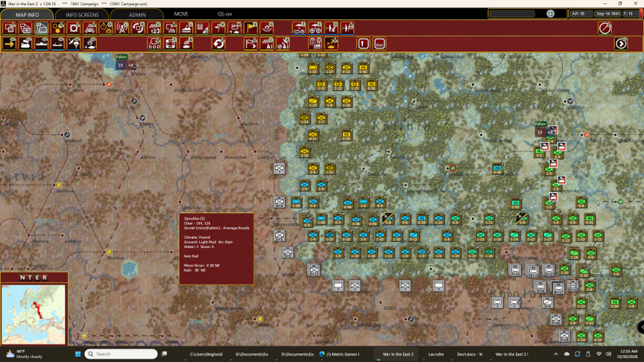The width and height of the screenshot is (644, 362).
Task: Open the Launcher taskbar item
Action: tap(436, 354)
